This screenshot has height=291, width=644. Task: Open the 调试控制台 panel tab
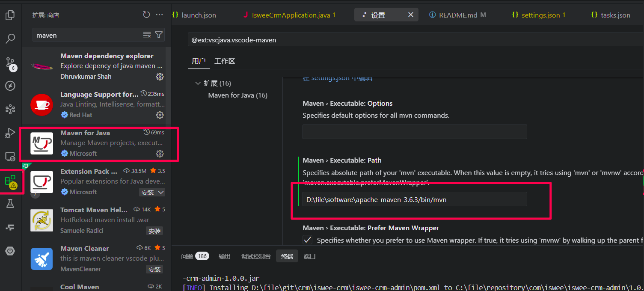pyautogui.click(x=256, y=256)
